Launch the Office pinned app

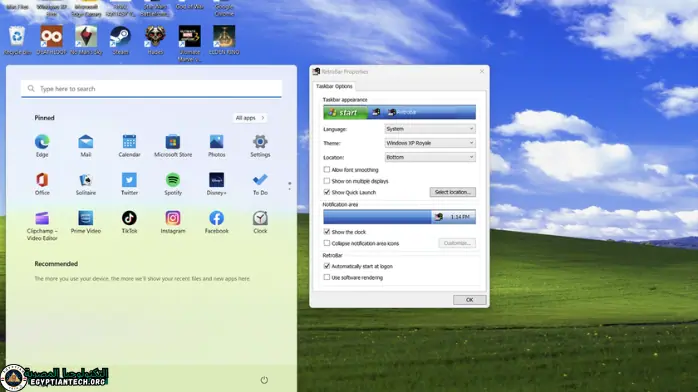42,184
